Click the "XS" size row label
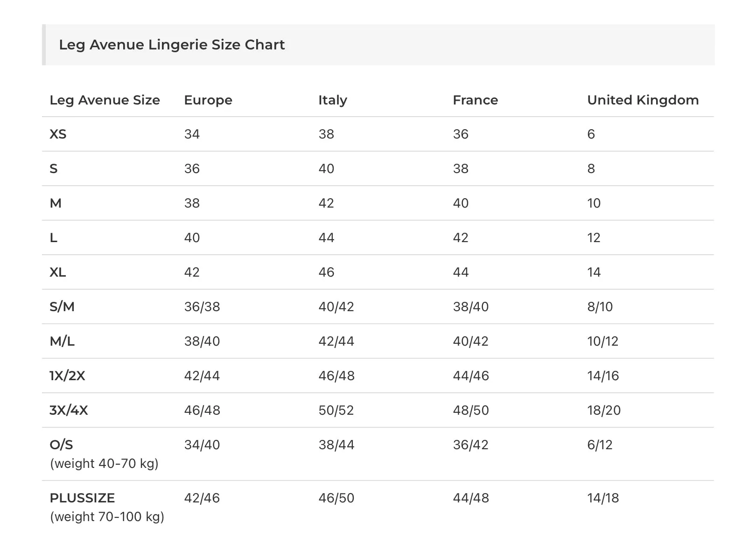 pos(58,134)
